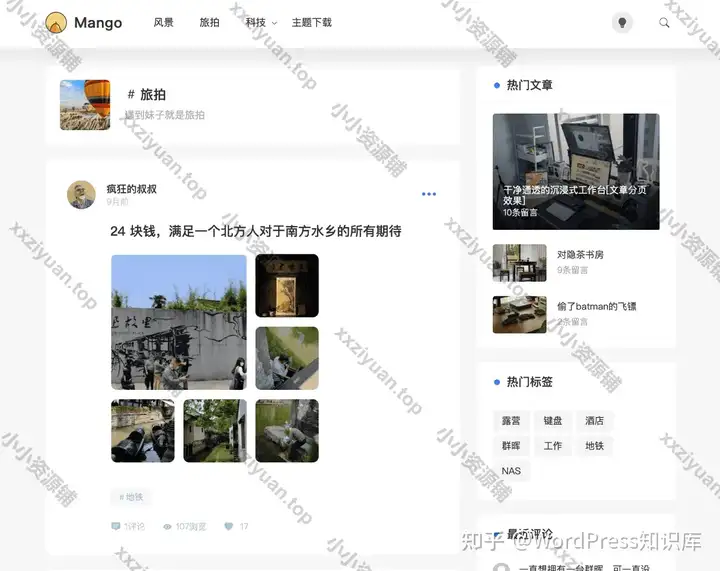Open the 偷了batman的飞镖 article thumbnail
Image resolution: width=720 pixels, height=571 pixels.
519,314
